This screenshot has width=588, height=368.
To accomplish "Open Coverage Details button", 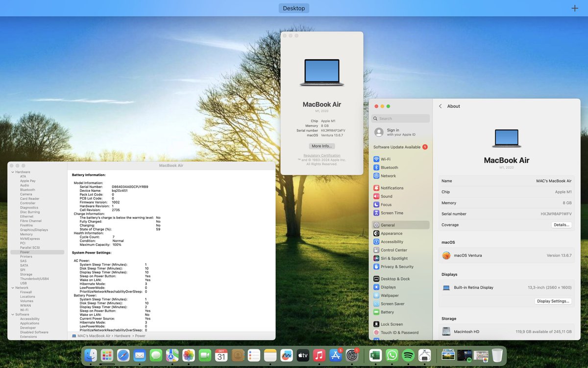I will pyautogui.click(x=562, y=225).
